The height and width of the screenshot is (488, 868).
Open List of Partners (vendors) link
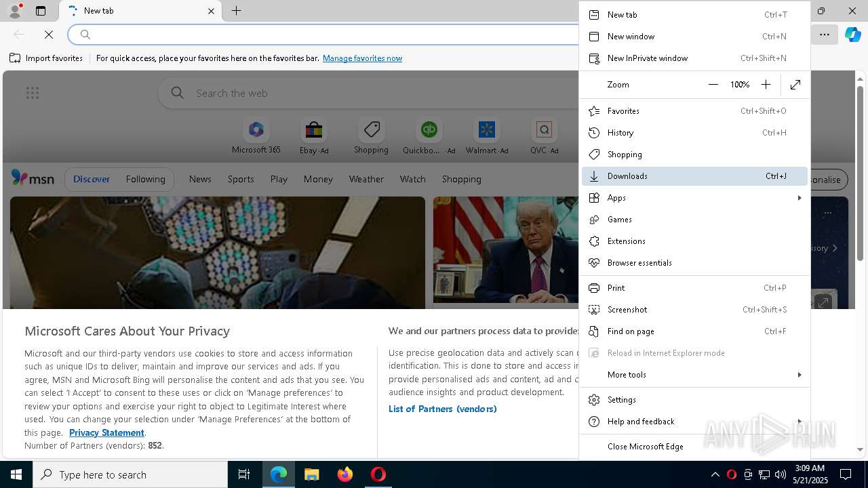click(442, 409)
